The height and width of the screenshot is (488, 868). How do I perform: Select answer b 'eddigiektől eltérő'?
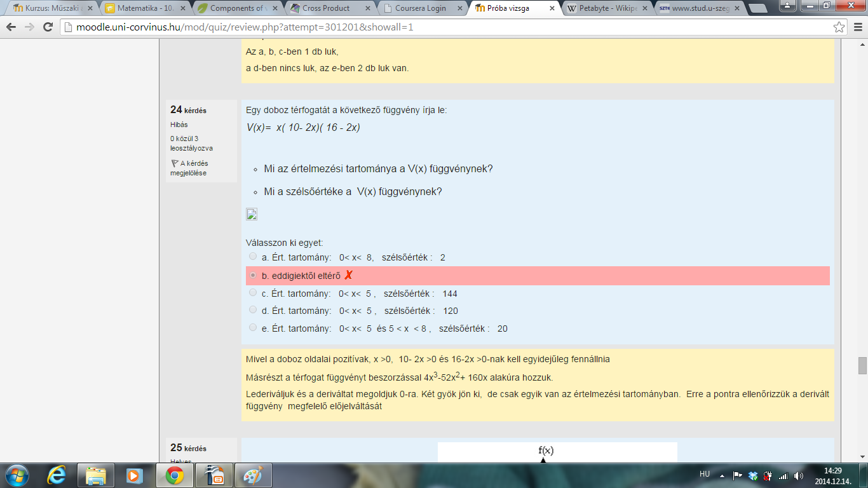[x=253, y=275]
